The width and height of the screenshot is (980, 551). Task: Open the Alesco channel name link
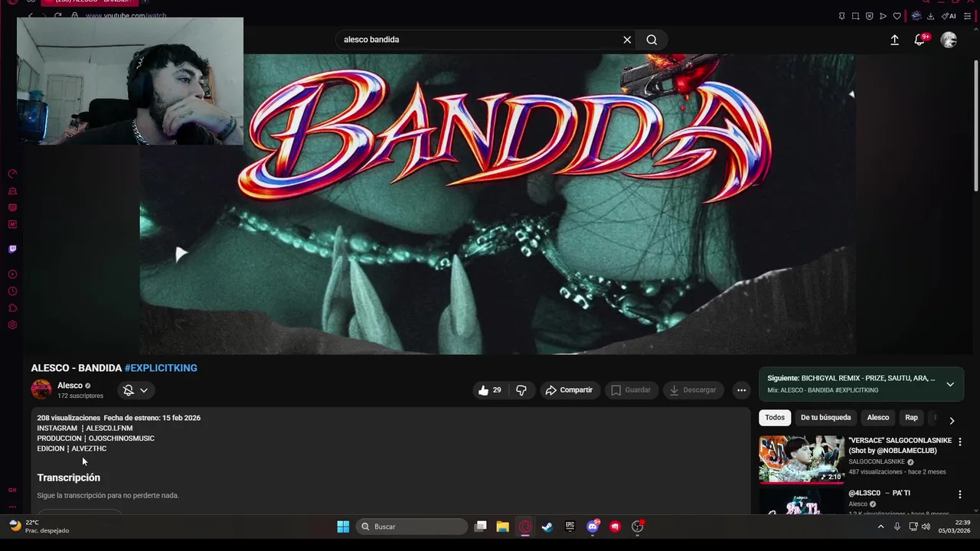70,386
